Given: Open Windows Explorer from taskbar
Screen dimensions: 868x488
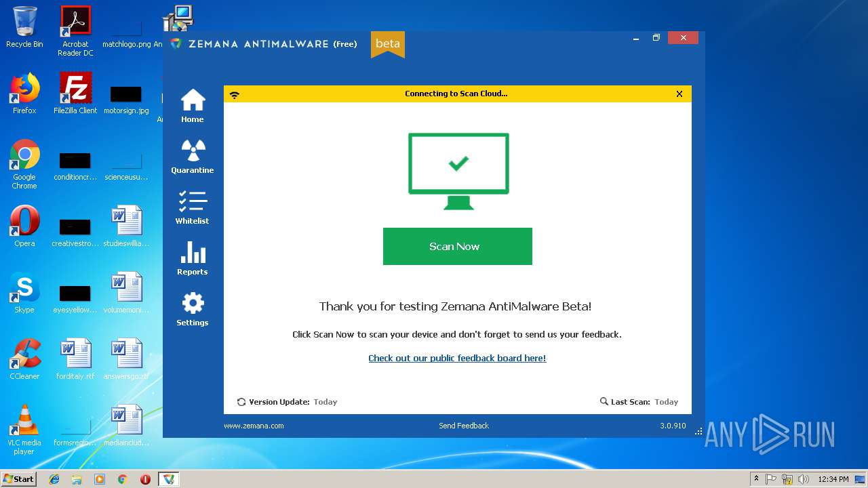Looking at the screenshot, I should (77, 479).
